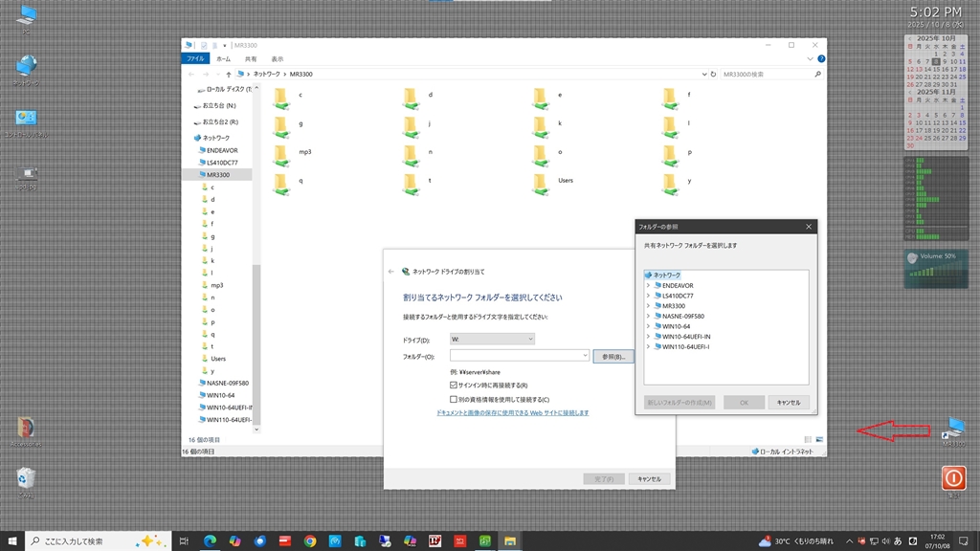Open the Recycle Bin desktop icon
The height and width of the screenshot is (551, 980).
pyautogui.click(x=26, y=477)
